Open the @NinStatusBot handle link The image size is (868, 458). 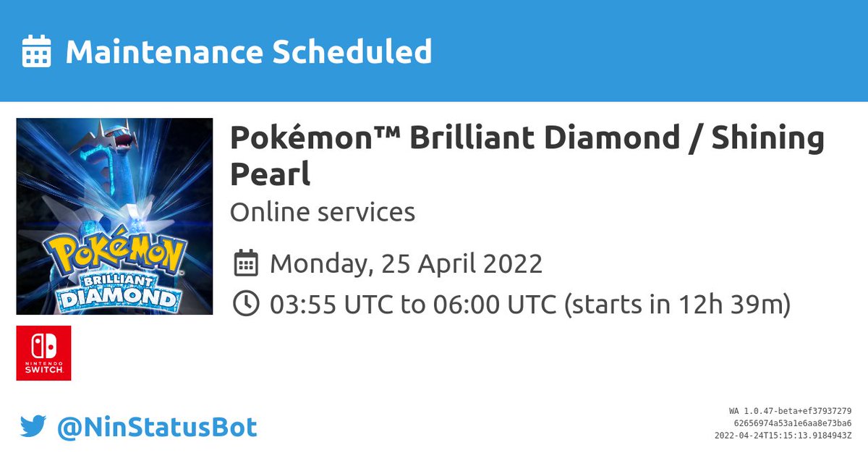(x=157, y=427)
